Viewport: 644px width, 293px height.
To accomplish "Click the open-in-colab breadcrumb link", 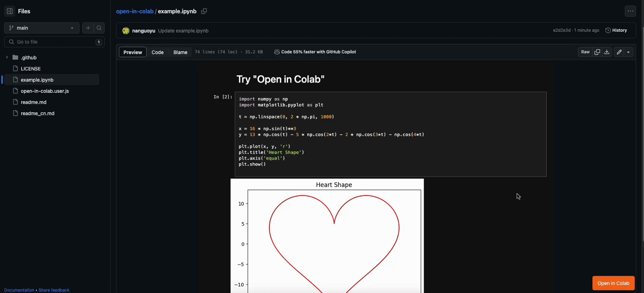I will (135, 11).
